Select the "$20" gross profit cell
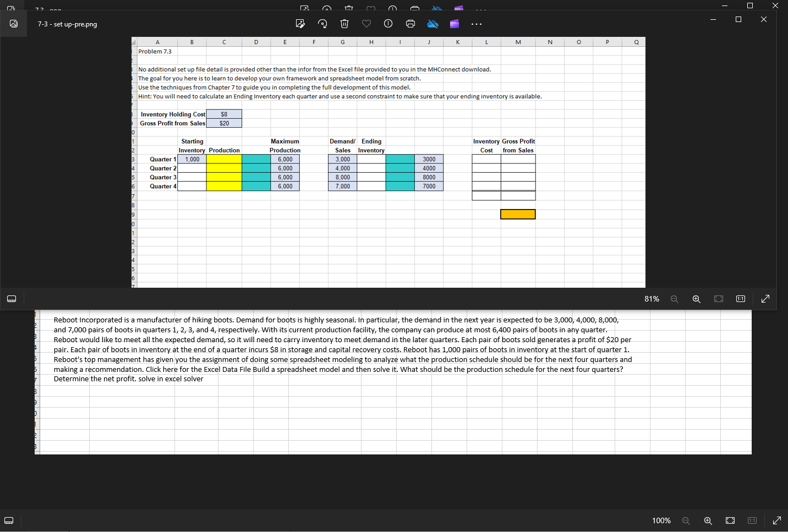Viewport: 788px width, 532px height. (224, 123)
